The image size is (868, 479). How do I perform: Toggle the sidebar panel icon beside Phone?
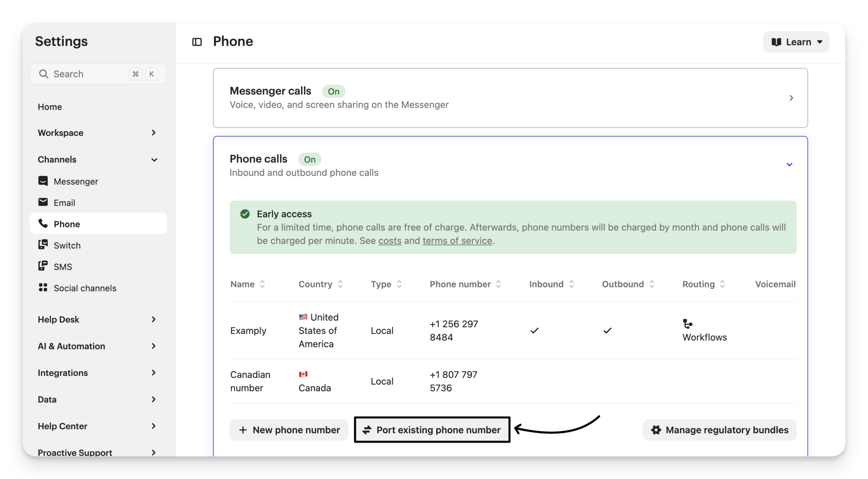(x=197, y=42)
